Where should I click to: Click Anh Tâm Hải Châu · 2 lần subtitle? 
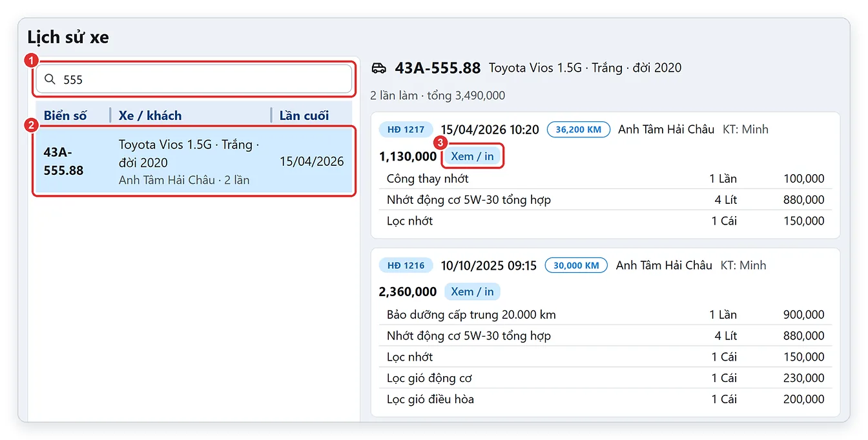coord(184,180)
